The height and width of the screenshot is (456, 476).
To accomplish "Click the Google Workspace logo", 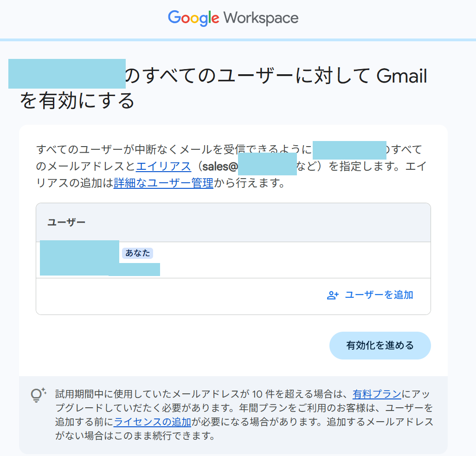I will click(x=233, y=18).
